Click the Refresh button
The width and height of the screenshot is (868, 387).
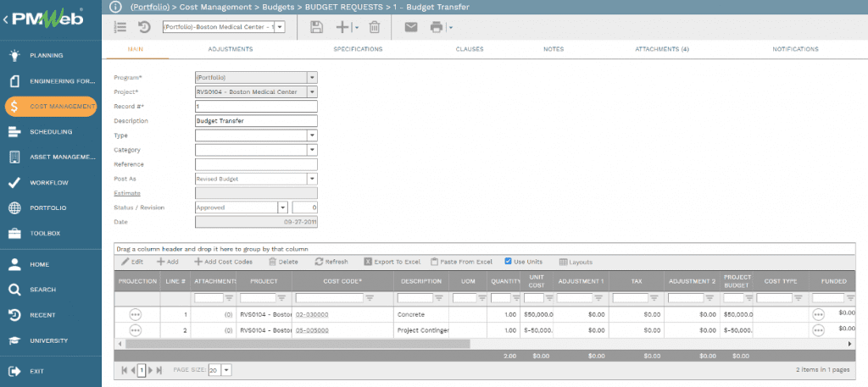[331, 262]
